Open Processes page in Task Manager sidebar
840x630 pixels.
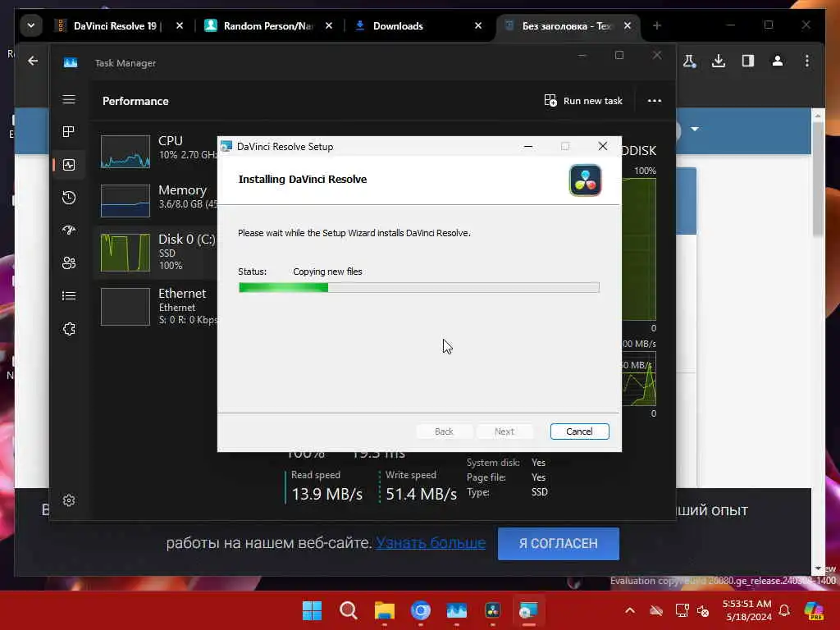click(x=69, y=132)
